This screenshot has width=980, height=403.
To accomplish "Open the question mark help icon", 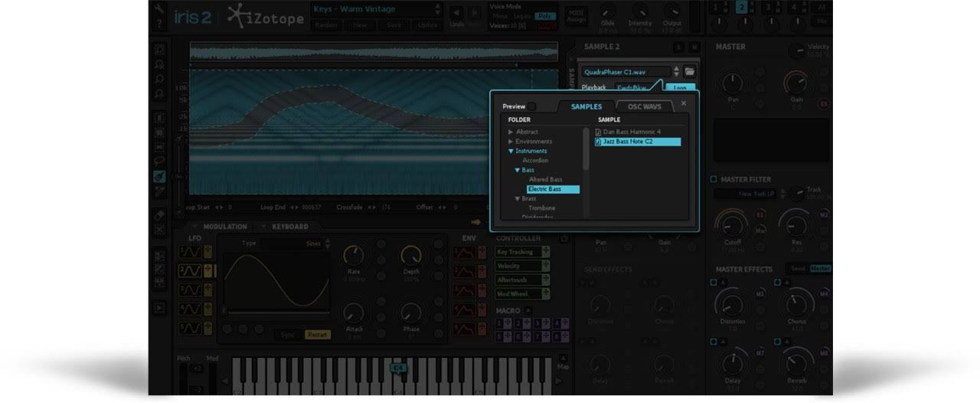I will [x=159, y=24].
